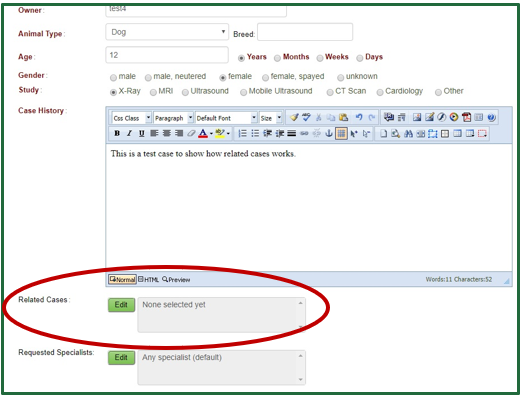The height and width of the screenshot is (397, 521).
Task: Click into the Breed text field
Action: click(305, 32)
